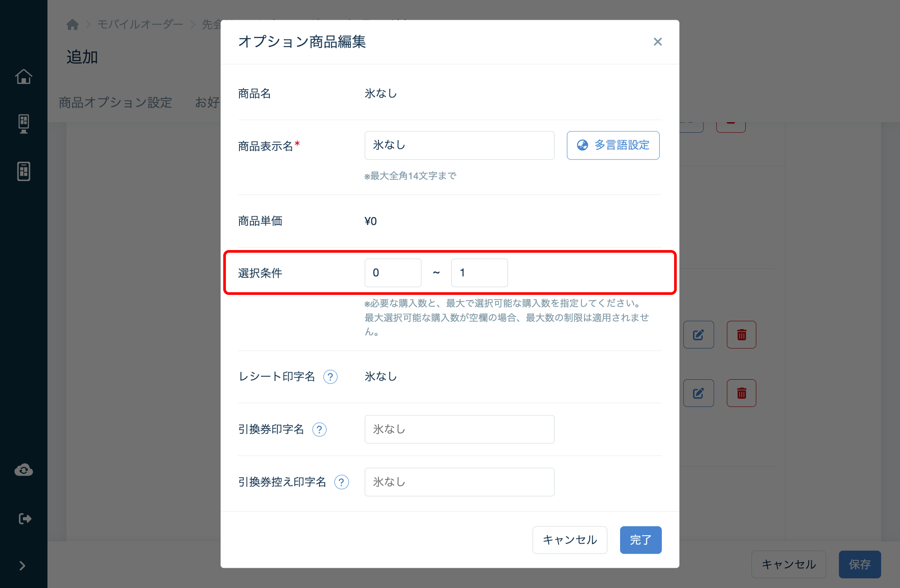
Task: Open help for 引換券控え印字名
Action: point(341,482)
